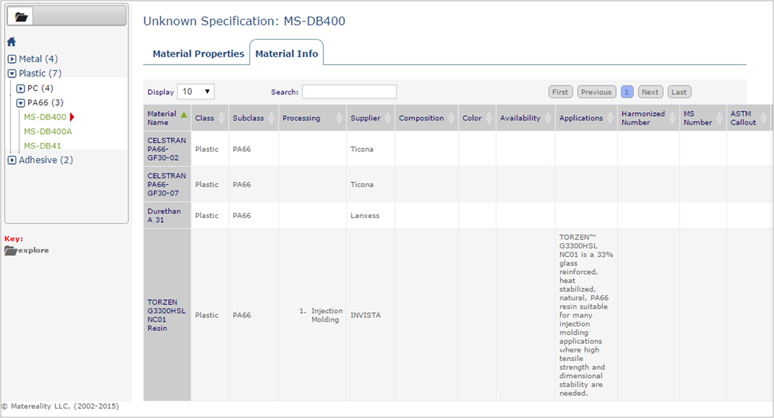This screenshot has width=774, height=418.
Task: Select MS-DB400 specification in tree
Action: click(45, 117)
